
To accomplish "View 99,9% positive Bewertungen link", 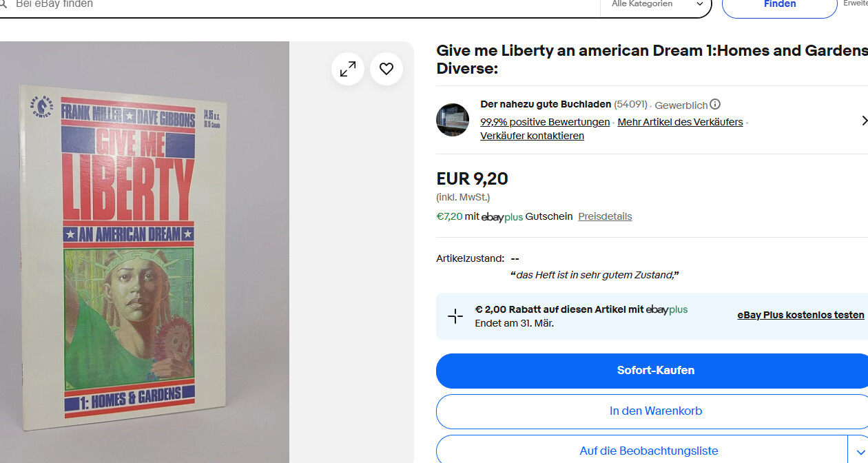I will [x=545, y=122].
